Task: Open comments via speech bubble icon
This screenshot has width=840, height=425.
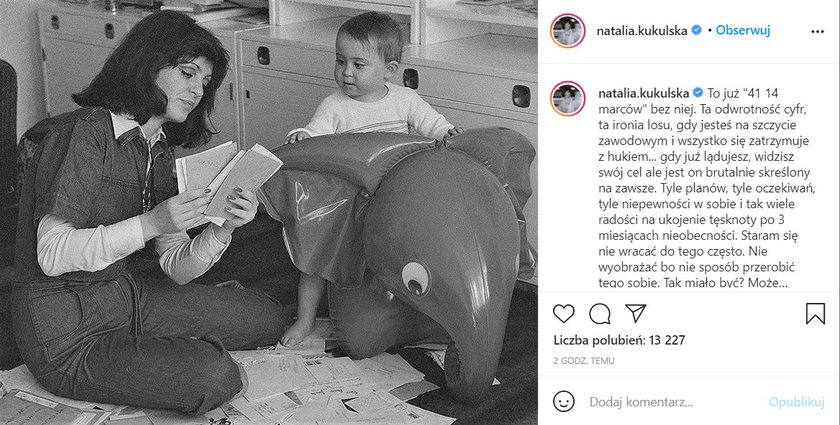Action: click(599, 314)
